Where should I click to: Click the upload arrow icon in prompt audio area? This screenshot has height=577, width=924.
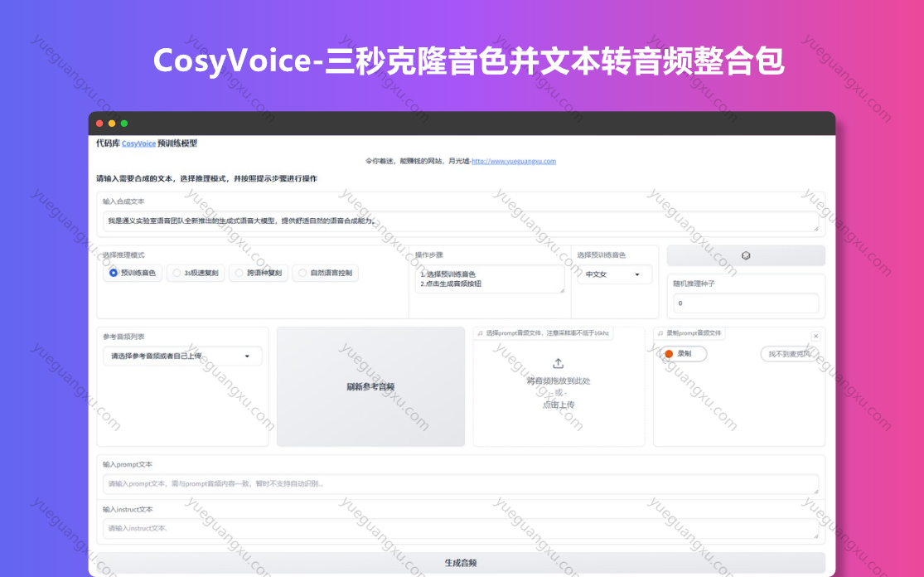[558, 363]
